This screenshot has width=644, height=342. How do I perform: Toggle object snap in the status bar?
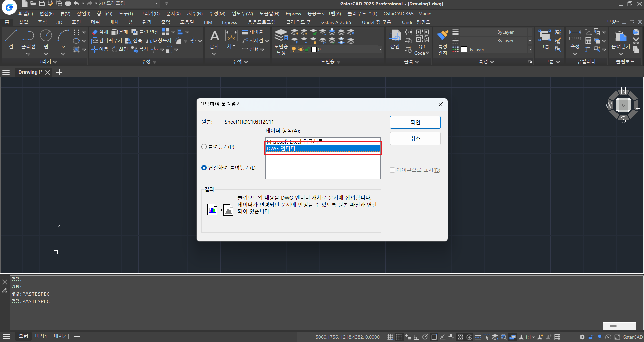click(434, 337)
